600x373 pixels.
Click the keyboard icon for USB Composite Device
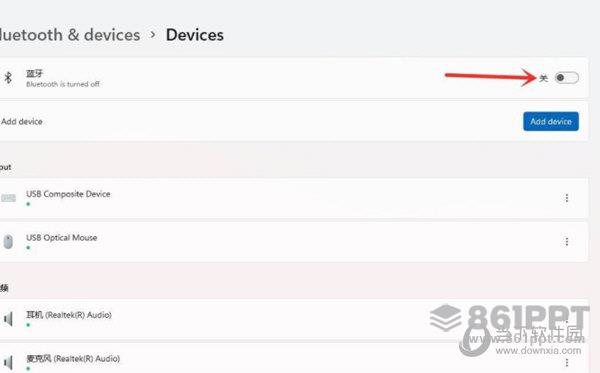[8, 198]
